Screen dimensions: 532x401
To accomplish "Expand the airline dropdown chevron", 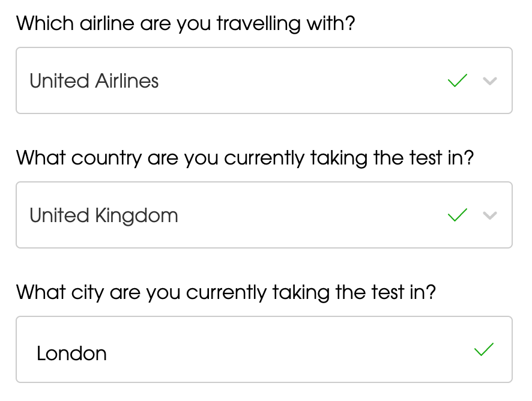I will click(490, 81).
